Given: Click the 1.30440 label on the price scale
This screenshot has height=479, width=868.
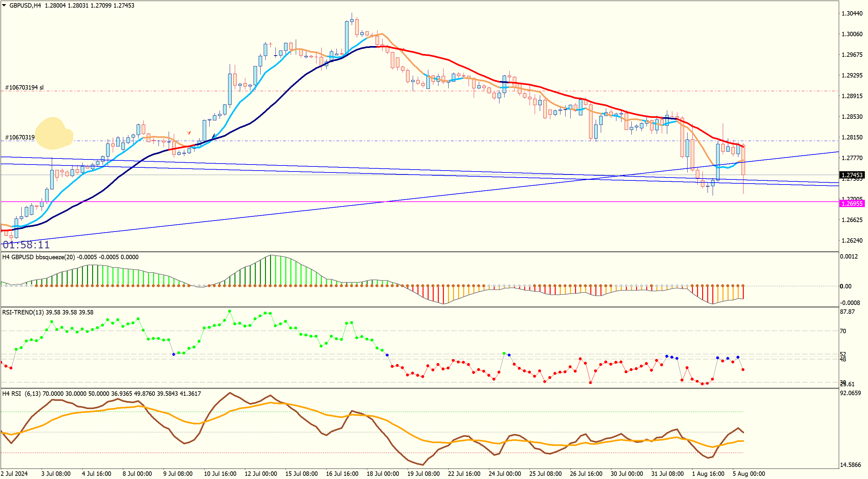Looking at the screenshot, I should pos(852,13).
